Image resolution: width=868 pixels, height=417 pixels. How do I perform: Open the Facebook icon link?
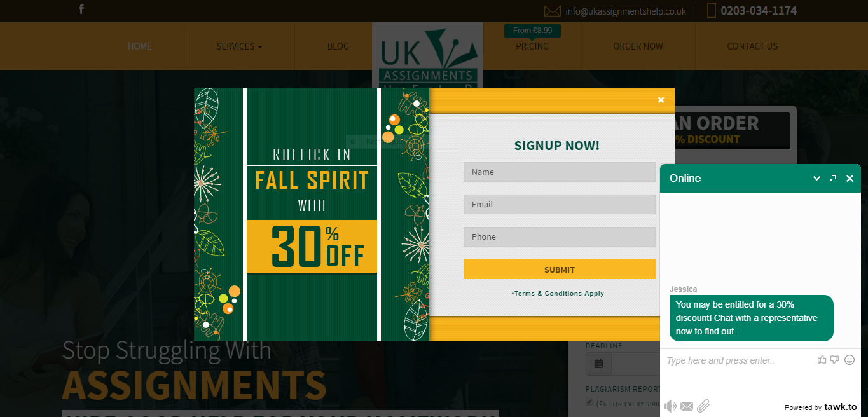pos(81,9)
